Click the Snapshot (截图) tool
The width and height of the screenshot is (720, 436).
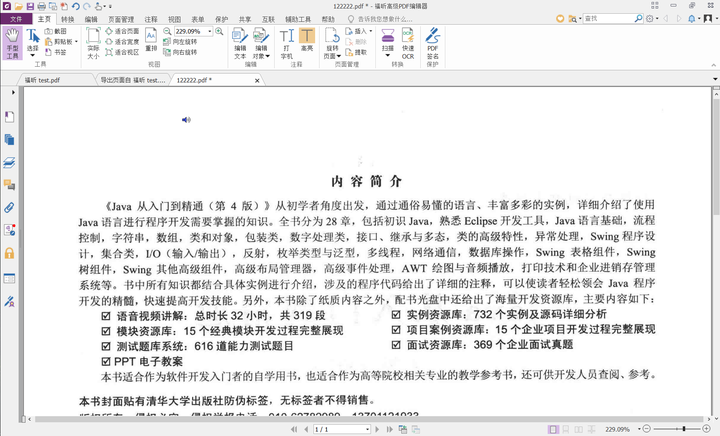56,31
